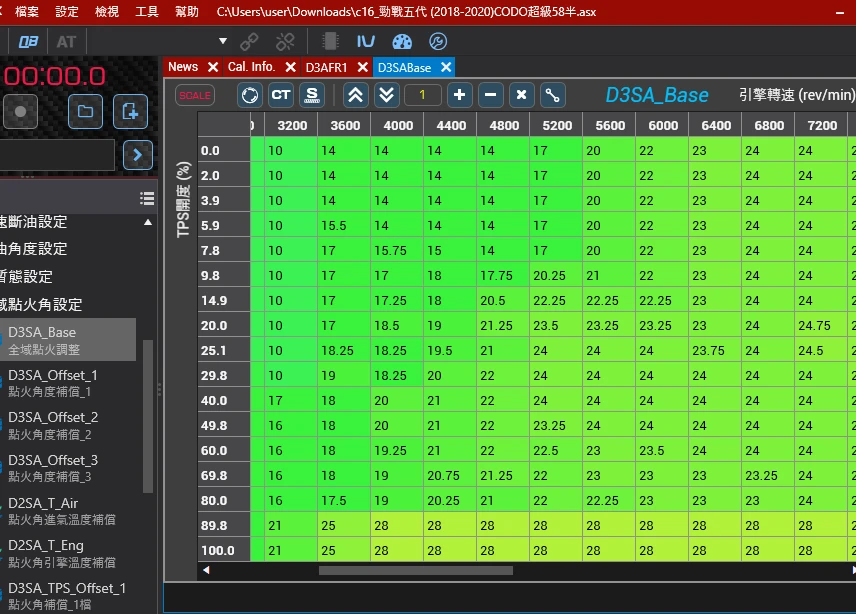Click the connect chain-link icon
Viewport: 856px width, 614px height.
tap(249, 41)
